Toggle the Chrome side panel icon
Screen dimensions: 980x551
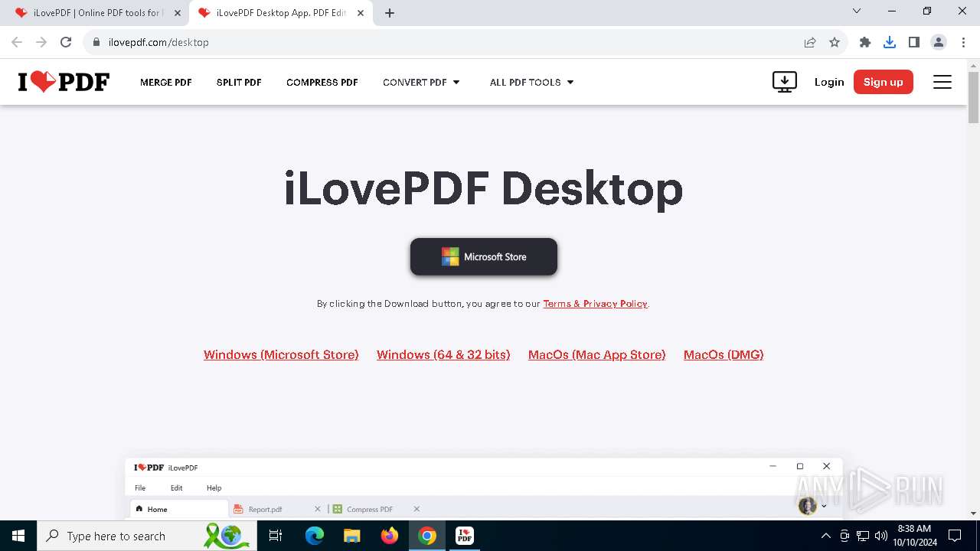[x=914, y=42]
